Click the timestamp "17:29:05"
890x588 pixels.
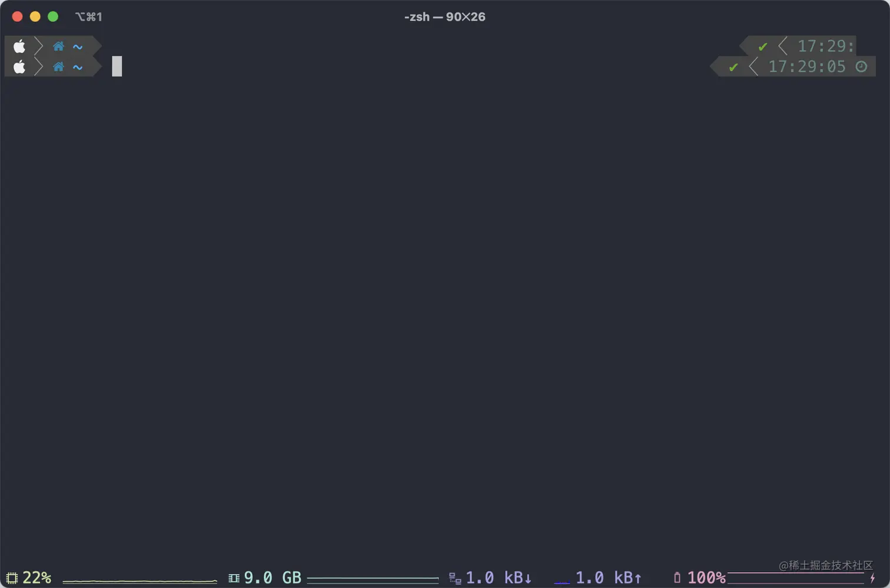point(807,67)
